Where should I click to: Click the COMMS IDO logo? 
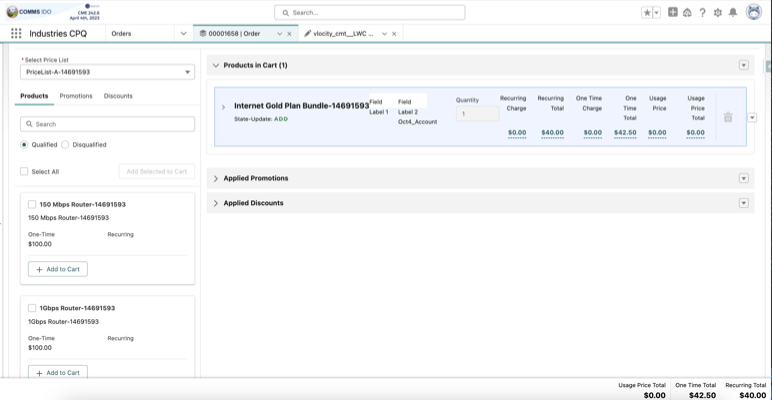(29, 11)
